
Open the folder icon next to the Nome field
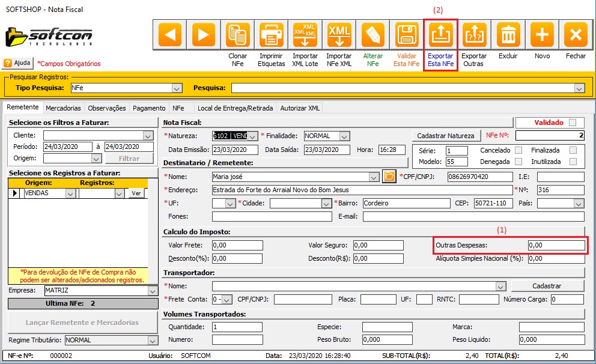pyautogui.click(x=389, y=177)
